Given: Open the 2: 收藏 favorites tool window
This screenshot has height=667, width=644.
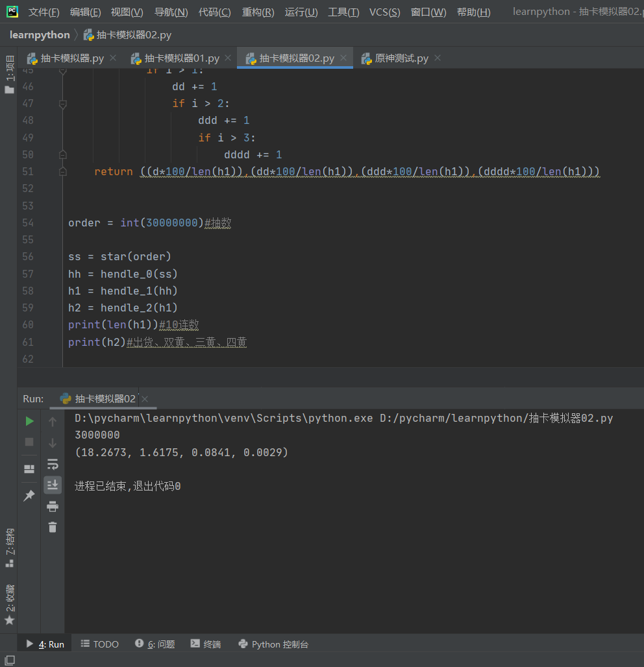Looking at the screenshot, I should (9, 605).
